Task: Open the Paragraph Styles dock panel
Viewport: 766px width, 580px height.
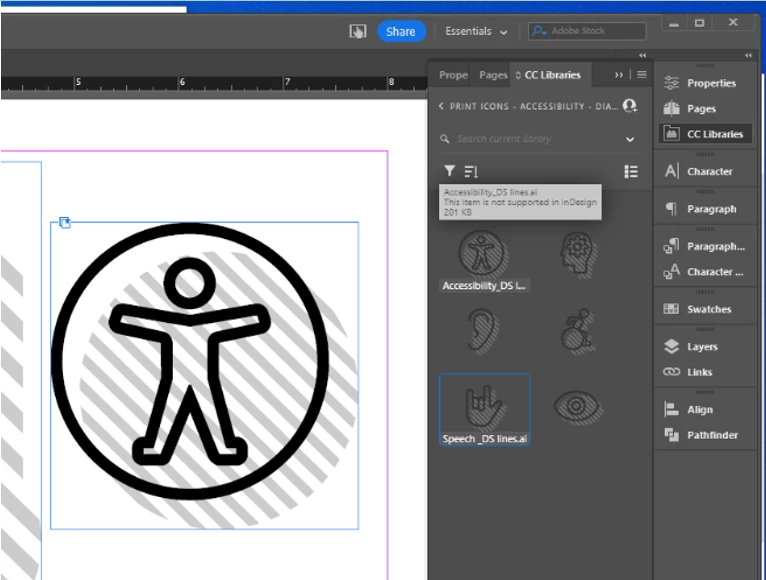Action: 703,246
